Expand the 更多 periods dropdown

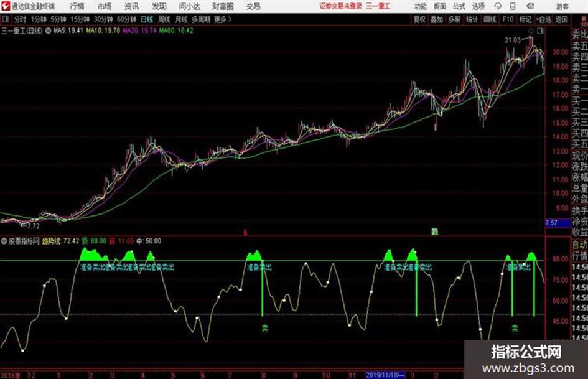(223, 19)
